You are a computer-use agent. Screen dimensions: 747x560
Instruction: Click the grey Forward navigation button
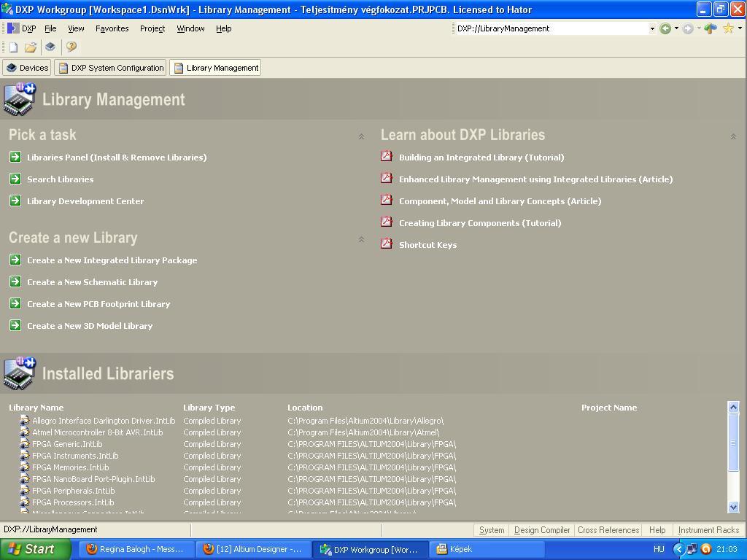pyautogui.click(x=688, y=28)
